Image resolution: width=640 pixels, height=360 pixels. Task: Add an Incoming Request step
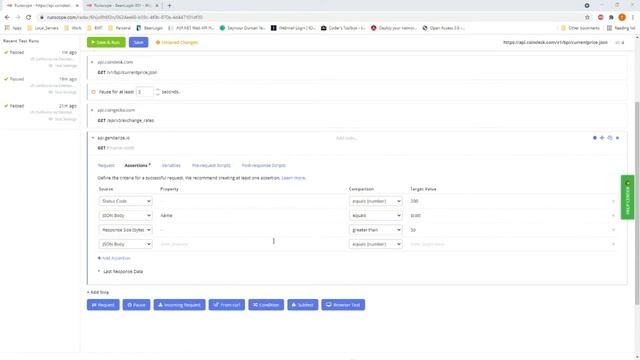[x=180, y=305]
